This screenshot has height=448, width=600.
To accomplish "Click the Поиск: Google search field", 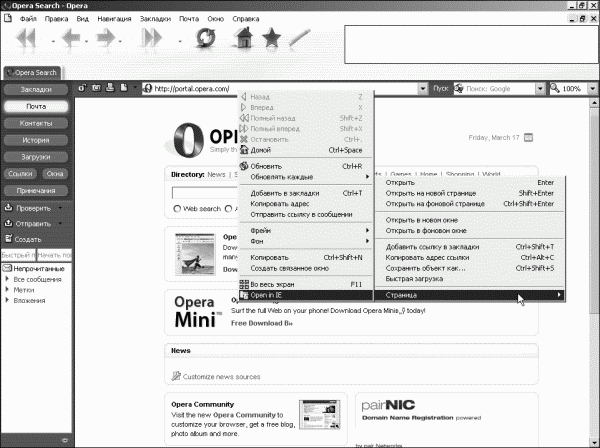I will click(499, 89).
